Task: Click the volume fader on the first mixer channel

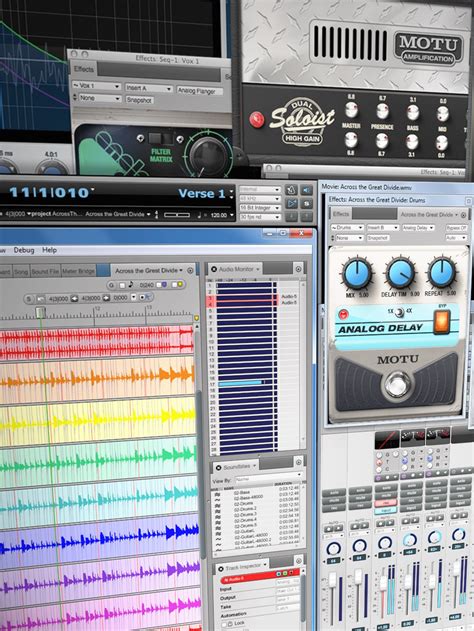Action: [x=333, y=582]
